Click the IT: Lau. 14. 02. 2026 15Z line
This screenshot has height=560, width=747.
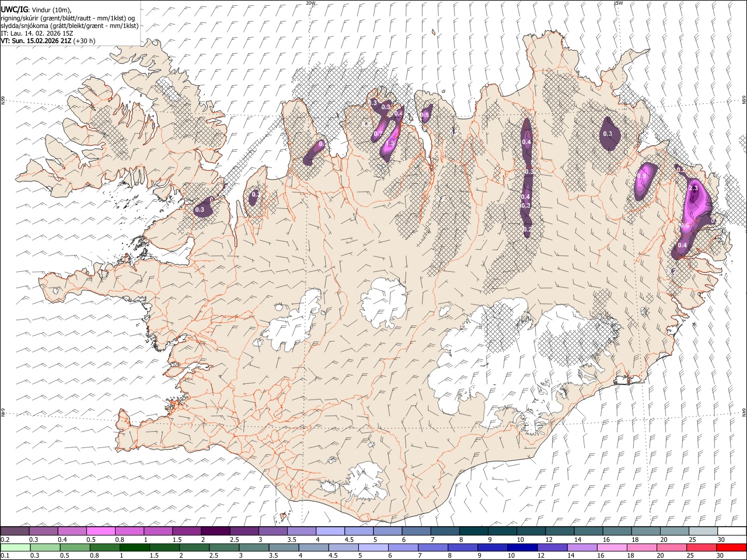point(37,33)
